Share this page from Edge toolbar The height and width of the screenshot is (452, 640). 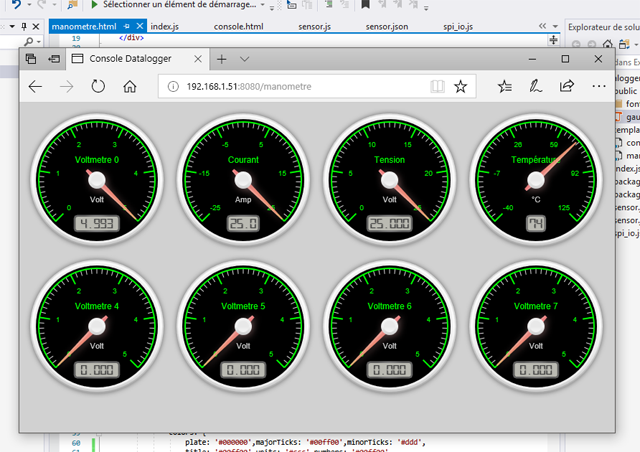click(567, 86)
